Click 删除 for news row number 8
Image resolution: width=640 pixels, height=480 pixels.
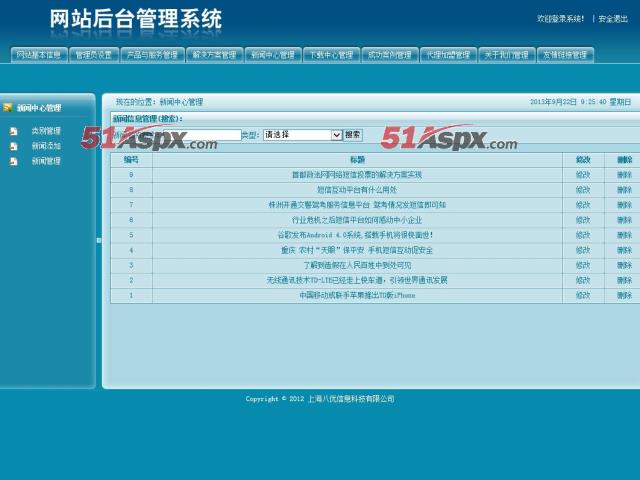pyautogui.click(x=624, y=190)
